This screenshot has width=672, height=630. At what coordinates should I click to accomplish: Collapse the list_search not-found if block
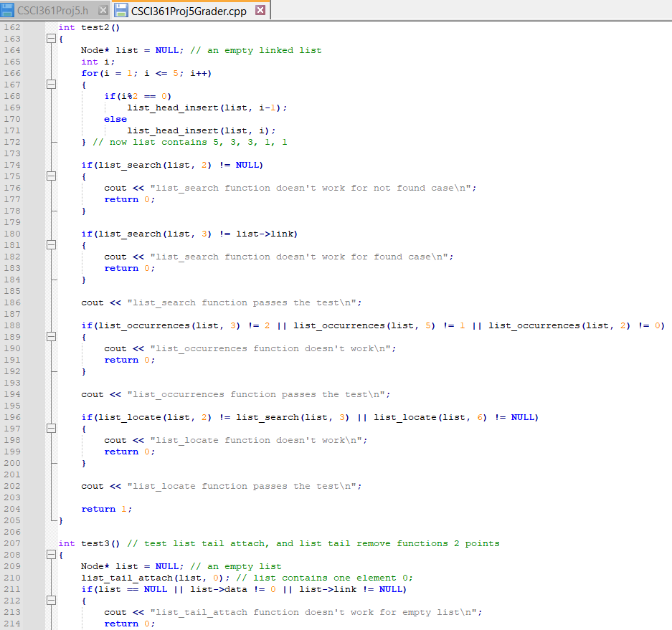(x=50, y=176)
